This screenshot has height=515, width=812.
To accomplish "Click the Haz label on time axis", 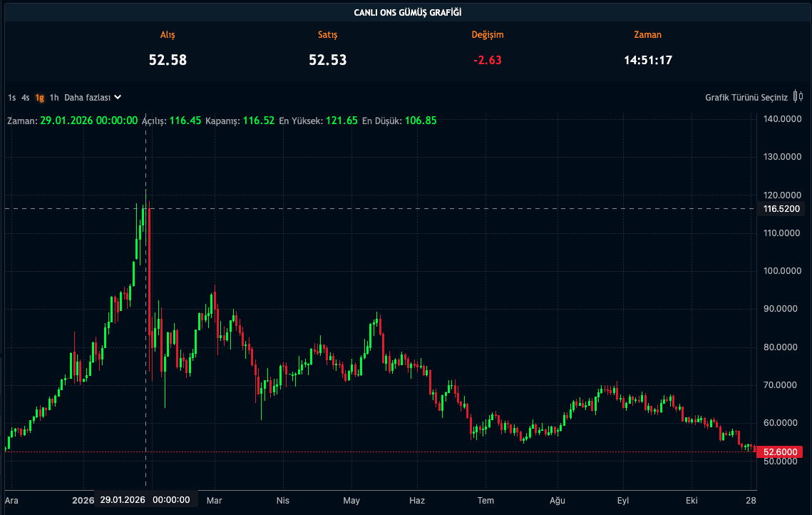I will (417, 501).
